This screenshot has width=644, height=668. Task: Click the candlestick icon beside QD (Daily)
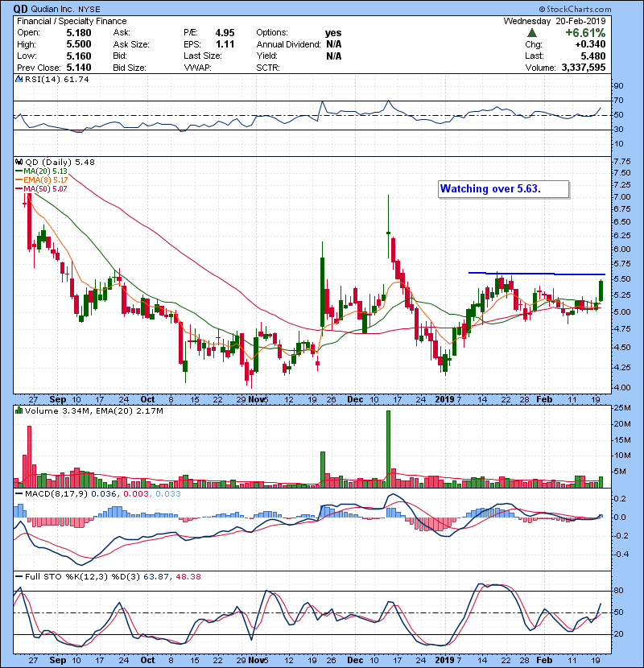[x=19, y=162]
